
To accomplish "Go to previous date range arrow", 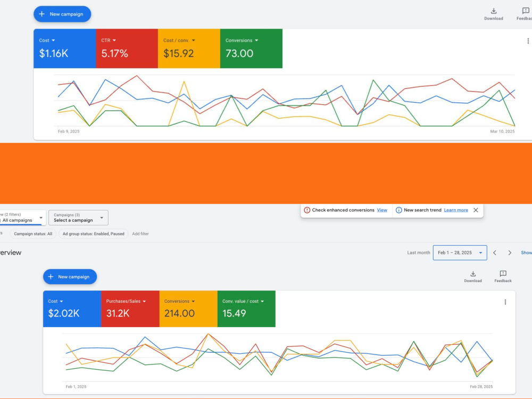I will tap(495, 253).
